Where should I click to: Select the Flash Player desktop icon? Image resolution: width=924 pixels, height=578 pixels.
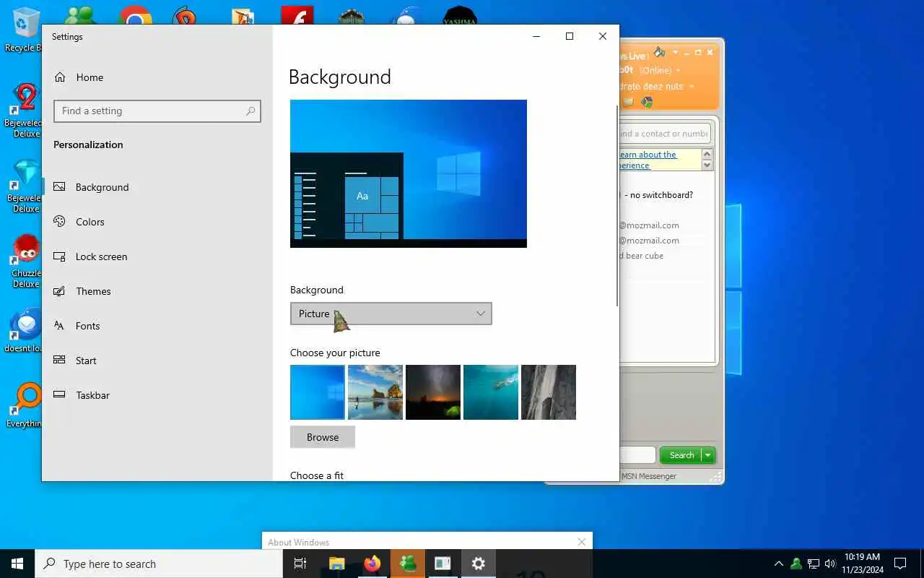point(297,16)
